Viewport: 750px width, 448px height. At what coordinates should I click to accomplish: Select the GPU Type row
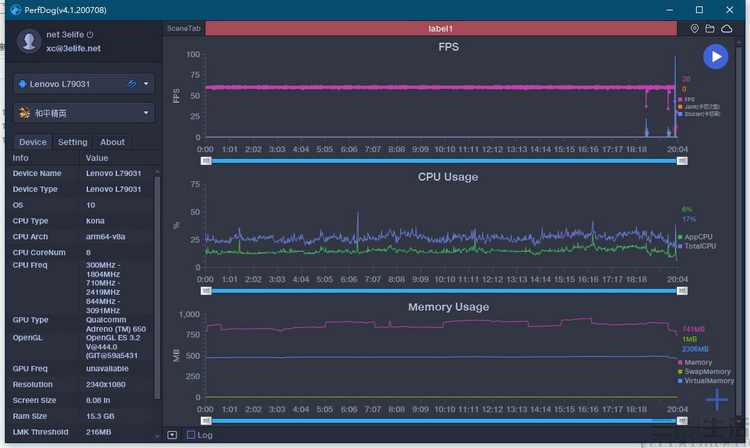click(x=80, y=324)
